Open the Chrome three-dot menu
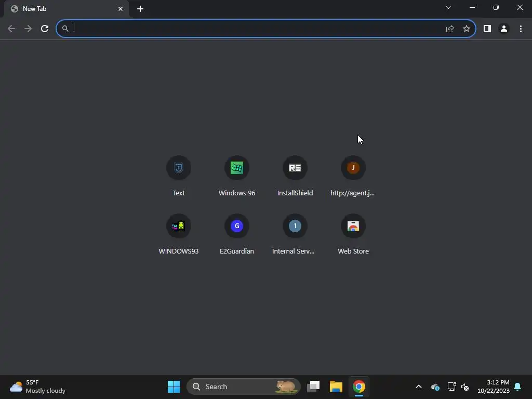Image resolution: width=532 pixels, height=399 pixels. tap(521, 29)
